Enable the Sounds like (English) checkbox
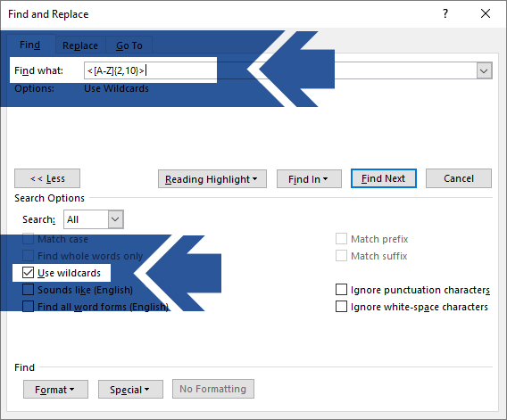The width and height of the screenshot is (507, 420). [x=29, y=290]
